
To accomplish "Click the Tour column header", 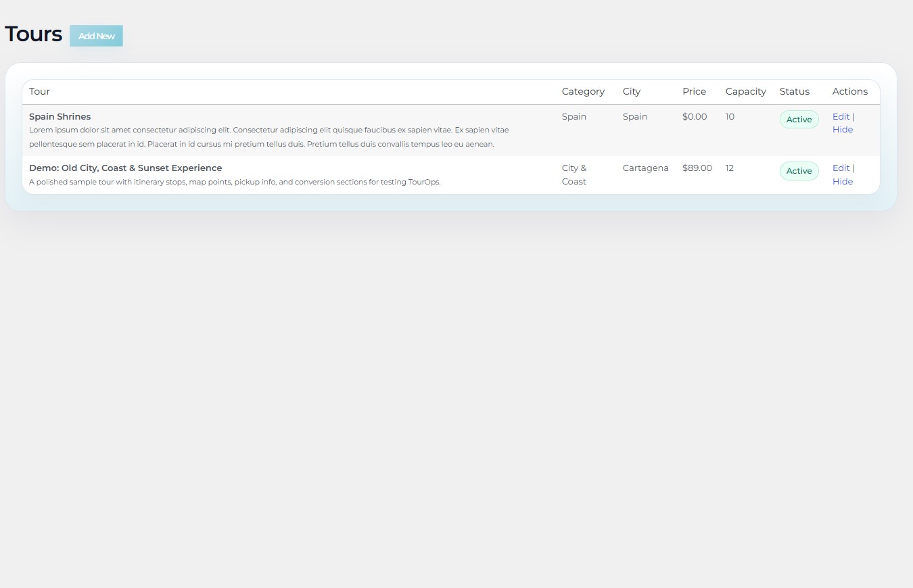I will point(39,91).
